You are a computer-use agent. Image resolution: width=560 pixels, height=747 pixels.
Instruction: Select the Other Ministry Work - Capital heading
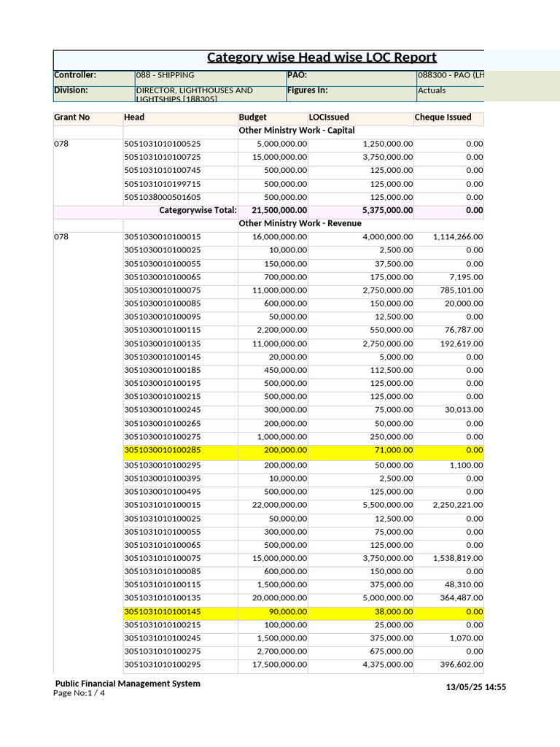tap(297, 131)
